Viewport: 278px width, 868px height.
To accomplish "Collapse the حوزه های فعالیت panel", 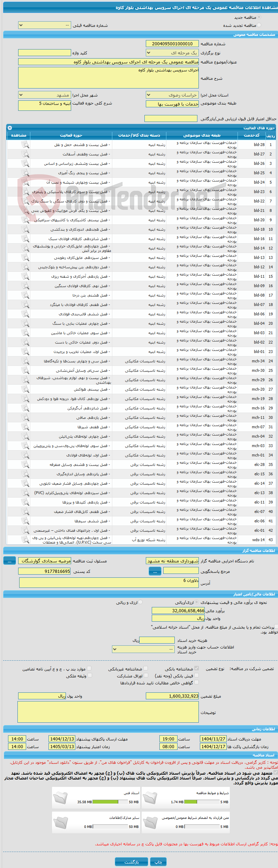I will [x=10, y=128].
